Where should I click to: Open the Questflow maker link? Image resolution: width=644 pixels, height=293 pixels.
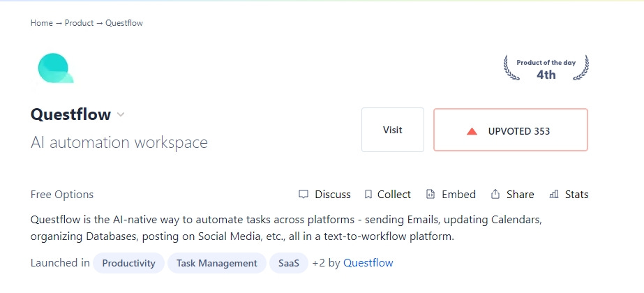[368, 263]
